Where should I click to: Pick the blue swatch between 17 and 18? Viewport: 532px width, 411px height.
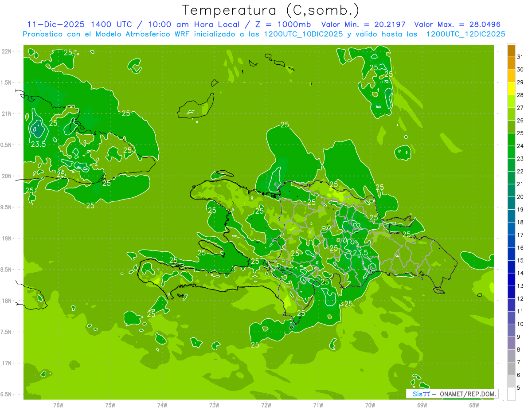[x=511, y=228]
